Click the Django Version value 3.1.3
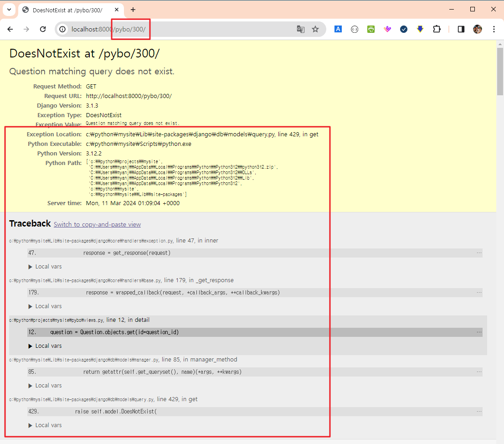504x444 pixels. [92, 106]
